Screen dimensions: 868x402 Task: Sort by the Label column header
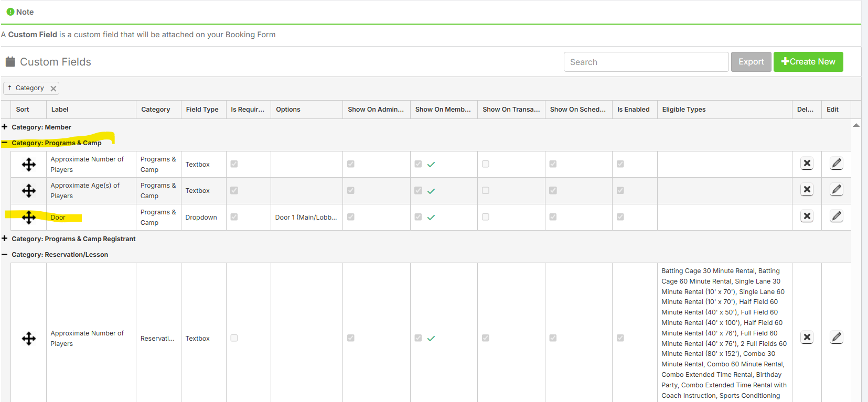60,110
